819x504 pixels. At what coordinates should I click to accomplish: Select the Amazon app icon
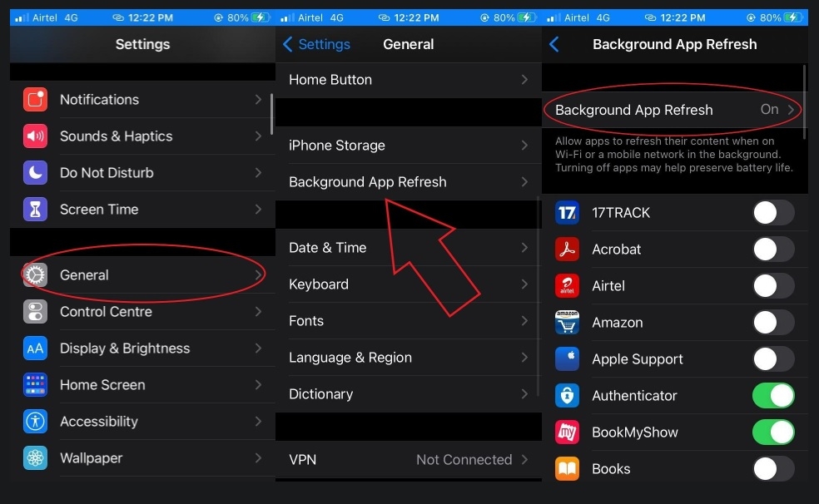pyautogui.click(x=567, y=323)
